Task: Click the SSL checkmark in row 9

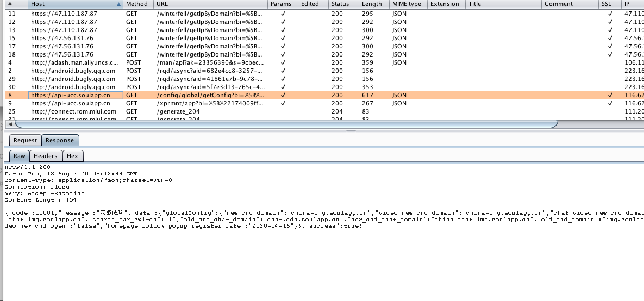Action: 610,103
